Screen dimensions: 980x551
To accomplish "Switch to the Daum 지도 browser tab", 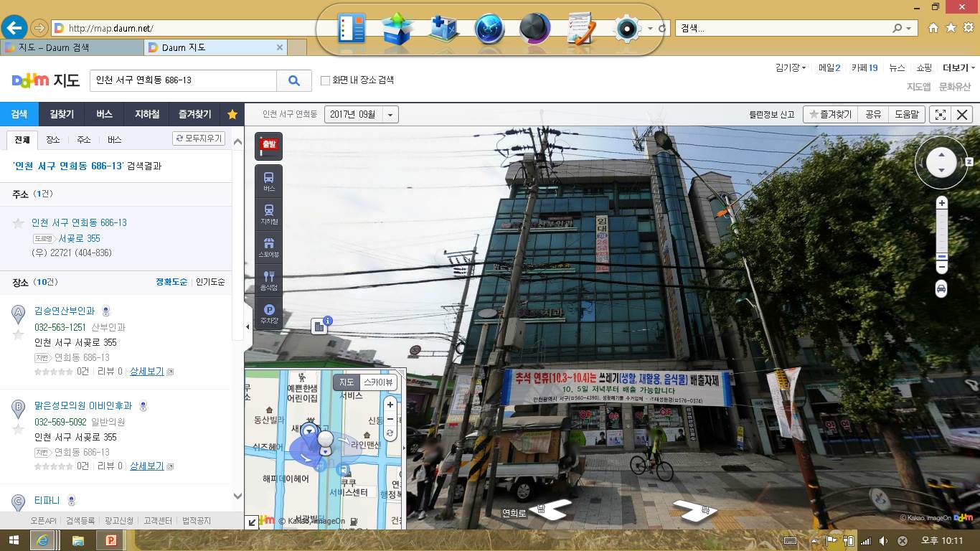I will coord(215,47).
